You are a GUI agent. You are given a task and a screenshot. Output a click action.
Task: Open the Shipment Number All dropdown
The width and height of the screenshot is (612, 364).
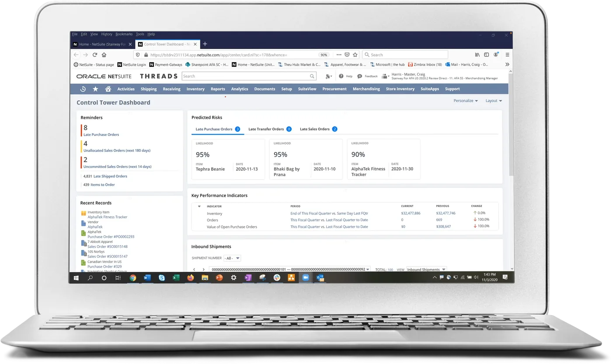point(232,258)
